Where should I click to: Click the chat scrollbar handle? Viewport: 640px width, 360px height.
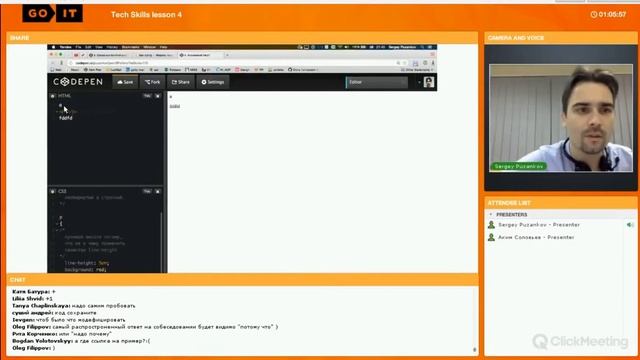click(x=474, y=349)
